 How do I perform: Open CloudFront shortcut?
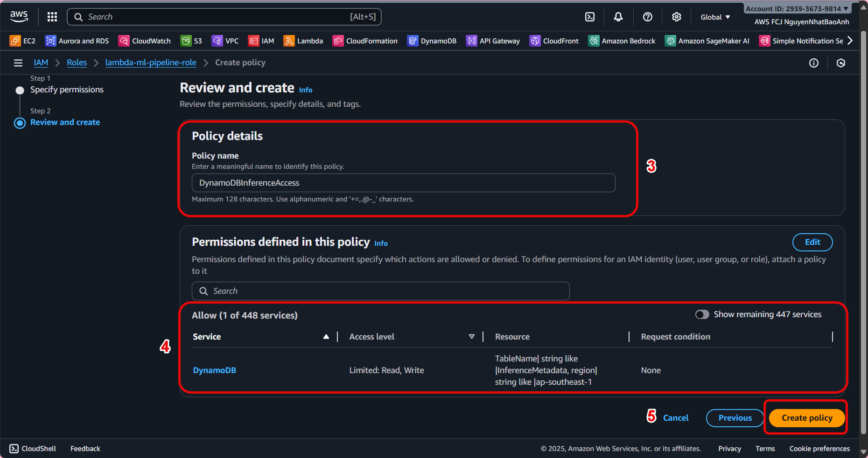pyautogui.click(x=554, y=41)
